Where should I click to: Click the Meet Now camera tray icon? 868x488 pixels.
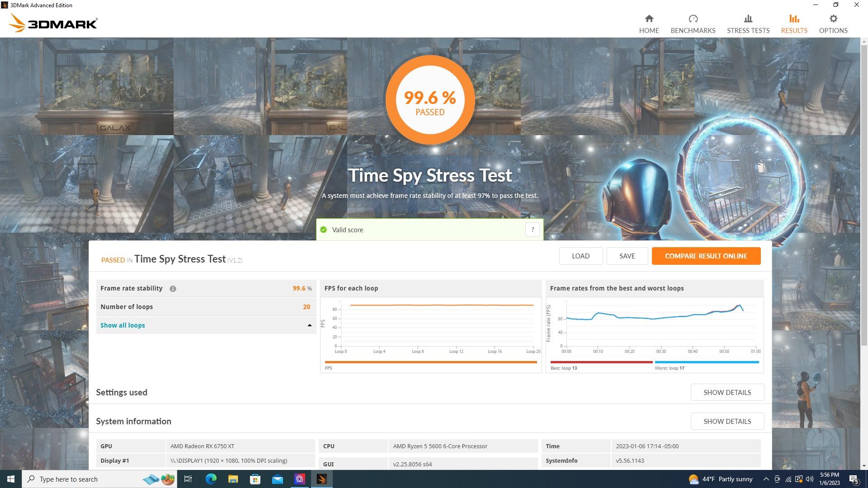pos(777,479)
